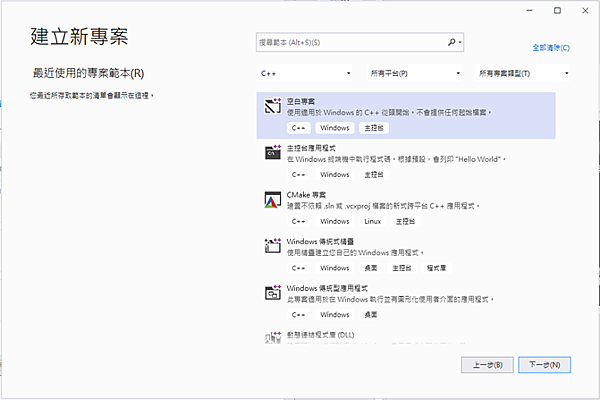
Task: Click the CMake 專案 triangle icon
Action: pyautogui.click(x=271, y=199)
